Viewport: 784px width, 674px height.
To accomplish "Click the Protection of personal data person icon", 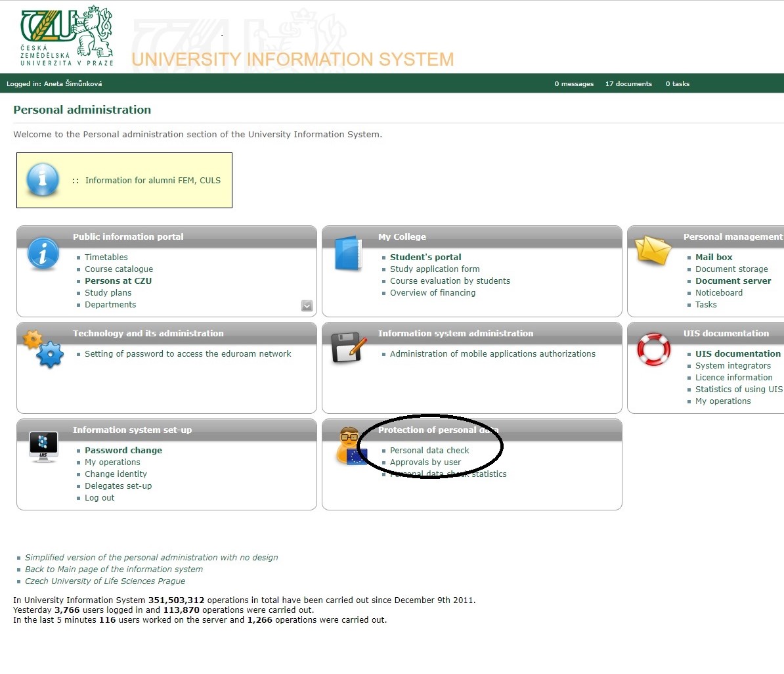I will (350, 447).
